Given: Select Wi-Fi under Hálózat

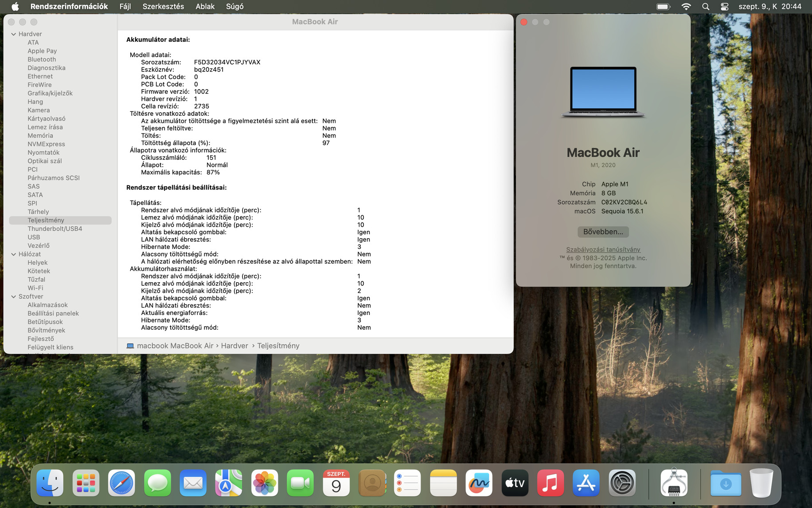Looking at the screenshot, I should click(x=35, y=288).
